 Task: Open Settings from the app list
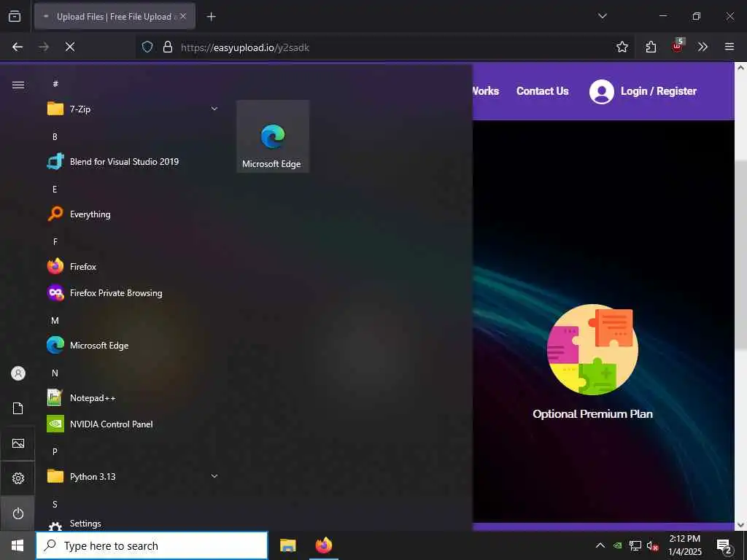[132, 524]
